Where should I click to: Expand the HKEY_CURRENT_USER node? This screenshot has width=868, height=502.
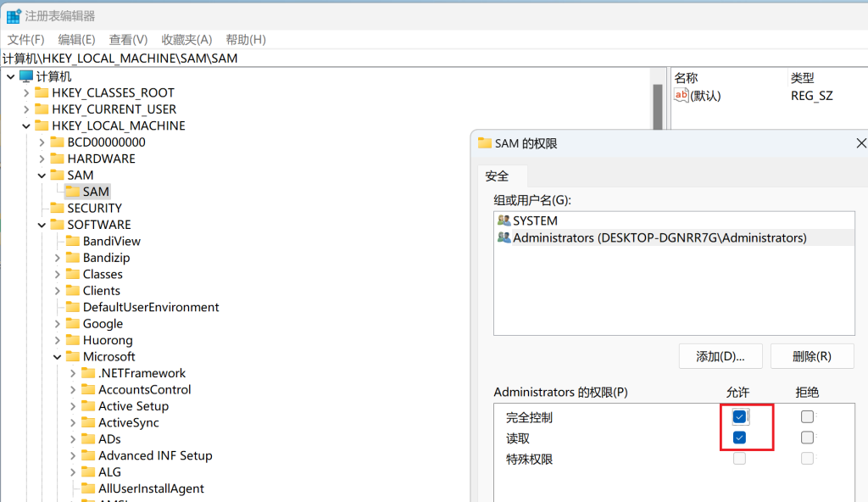26,109
